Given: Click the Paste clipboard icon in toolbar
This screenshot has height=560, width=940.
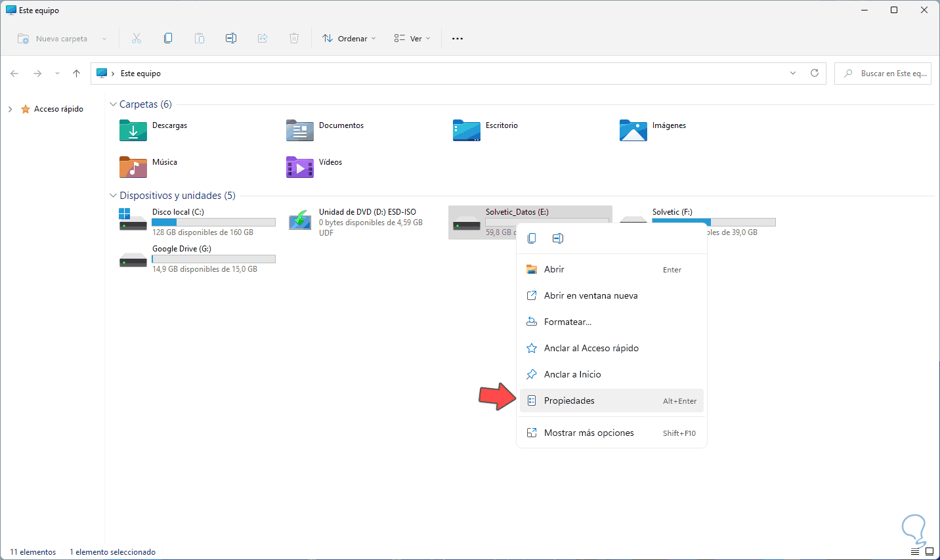Looking at the screenshot, I should pos(200,39).
